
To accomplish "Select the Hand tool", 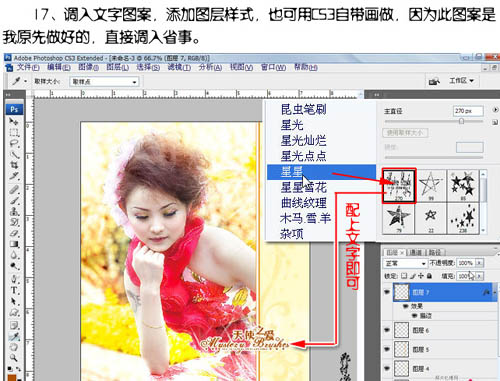I will point(14,347).
